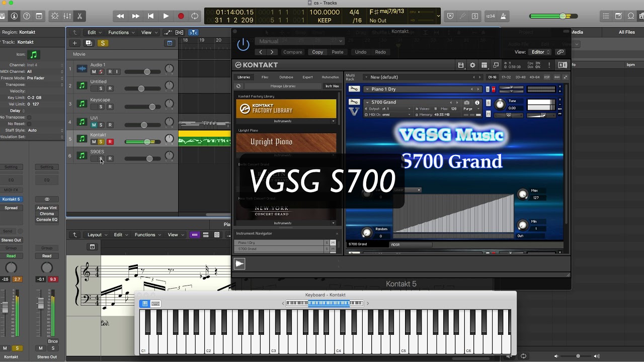This screenshot has height=362, width=644.
Task: Toggle the Inspector info button
Action: point(15,16)
